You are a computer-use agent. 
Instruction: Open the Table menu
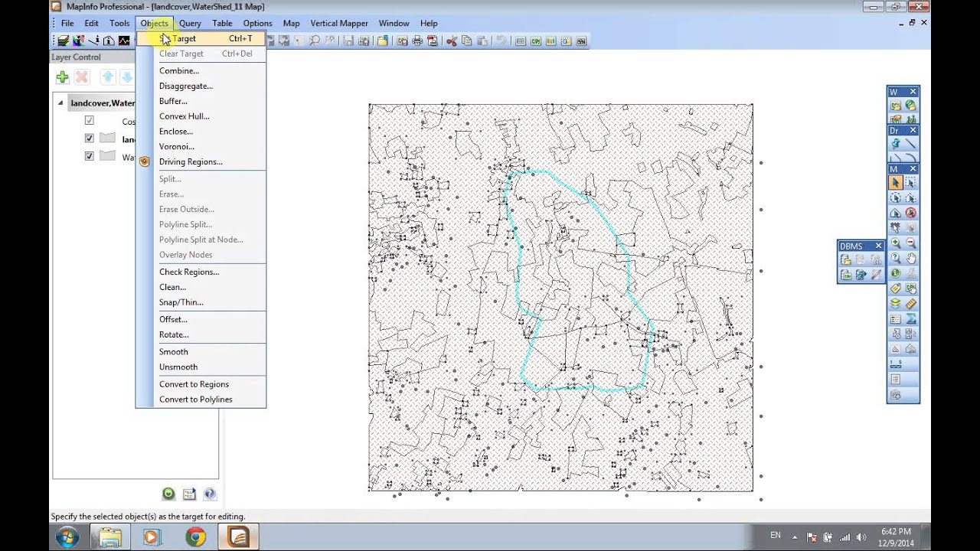tap(222, 23)
